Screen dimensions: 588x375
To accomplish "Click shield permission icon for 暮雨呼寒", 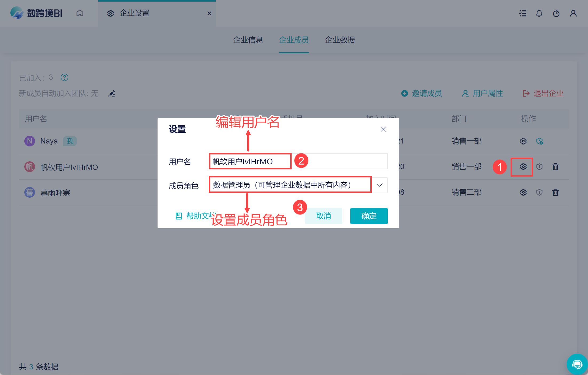I will tap(539, 192).
